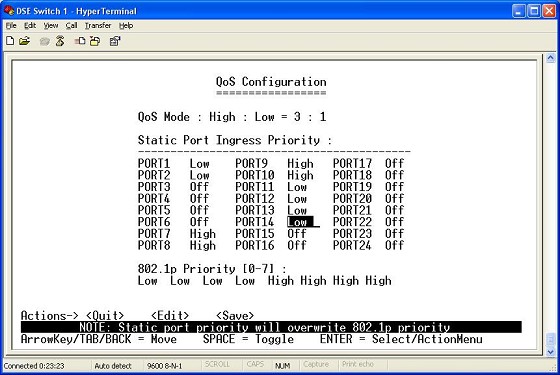Click the NUM status indicator
The height and width of the screenshot is (375, 560).
[282, 366]
